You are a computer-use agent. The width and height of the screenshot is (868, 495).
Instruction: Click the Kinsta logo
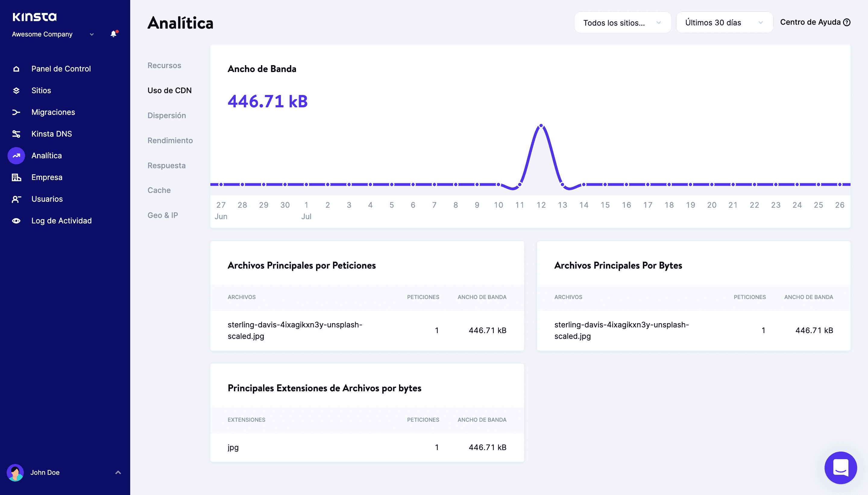click(x=34, y=17)
